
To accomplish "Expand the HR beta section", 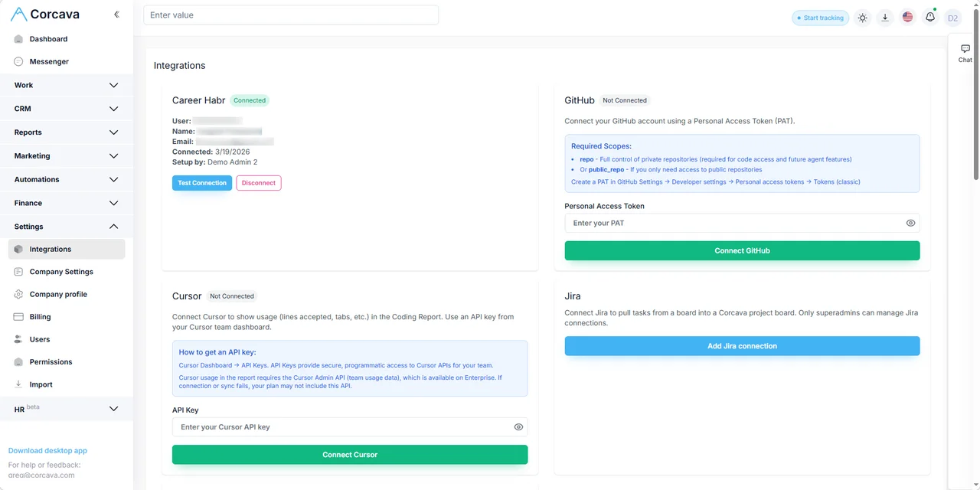I will [x=67, y=409].
